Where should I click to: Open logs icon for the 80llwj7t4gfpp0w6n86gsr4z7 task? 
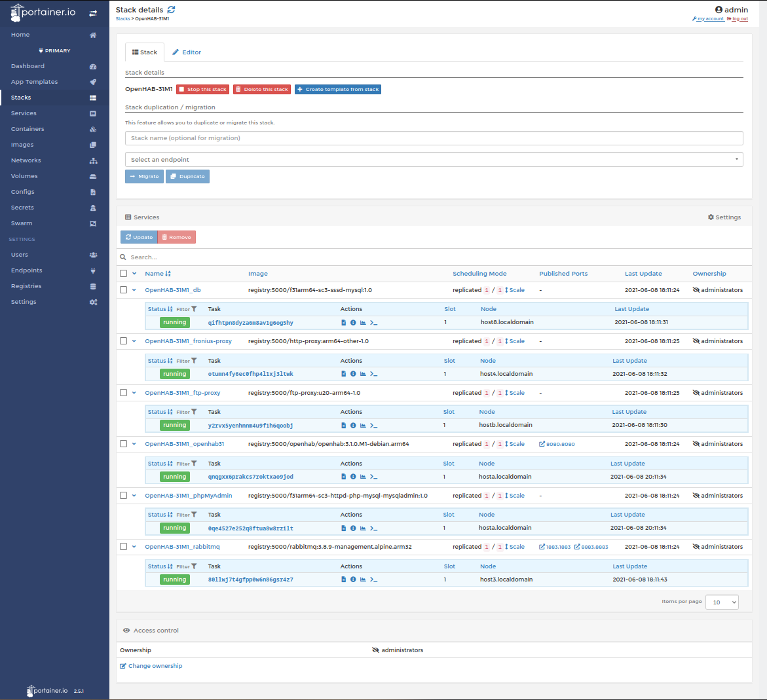(x=343, y=580)
